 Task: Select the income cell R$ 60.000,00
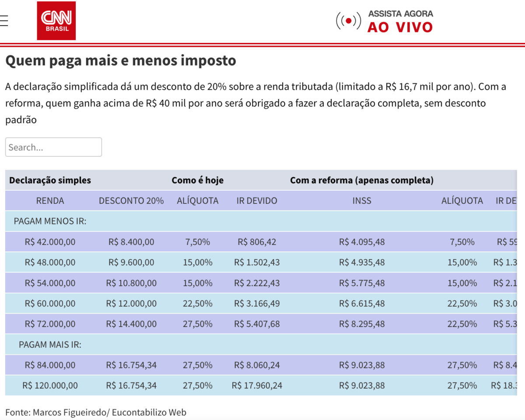point(50,304)
